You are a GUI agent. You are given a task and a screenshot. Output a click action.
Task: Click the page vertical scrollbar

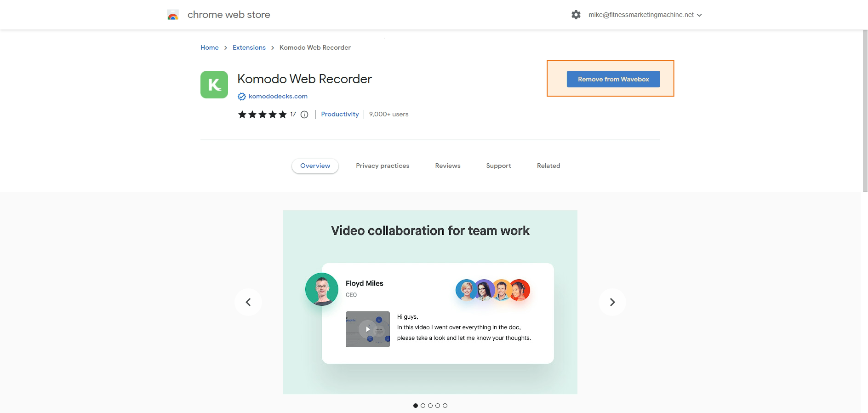tap(865, 110)
